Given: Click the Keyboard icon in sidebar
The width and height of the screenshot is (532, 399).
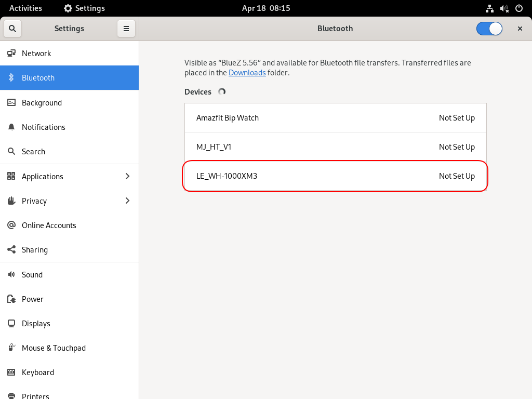Looking at the screenshot, I should point(11,373).
